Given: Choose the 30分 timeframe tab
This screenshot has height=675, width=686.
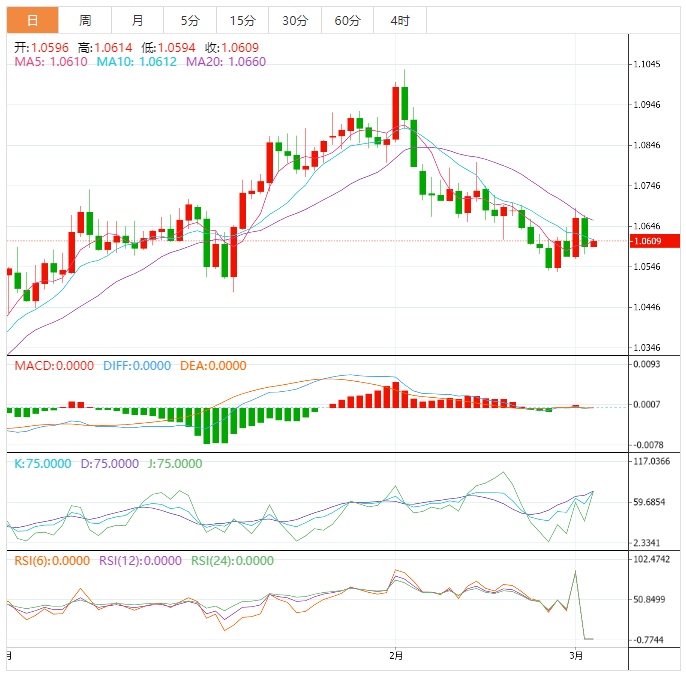Looking at the screenshot, I should point(294,20).
